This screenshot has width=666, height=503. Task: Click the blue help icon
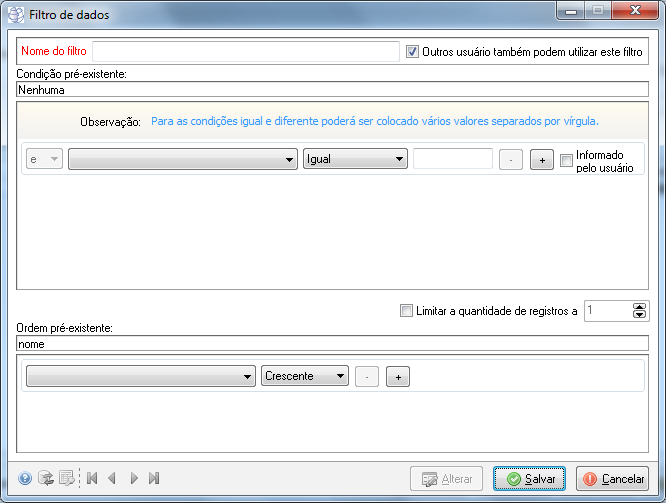tap(25, 479)
